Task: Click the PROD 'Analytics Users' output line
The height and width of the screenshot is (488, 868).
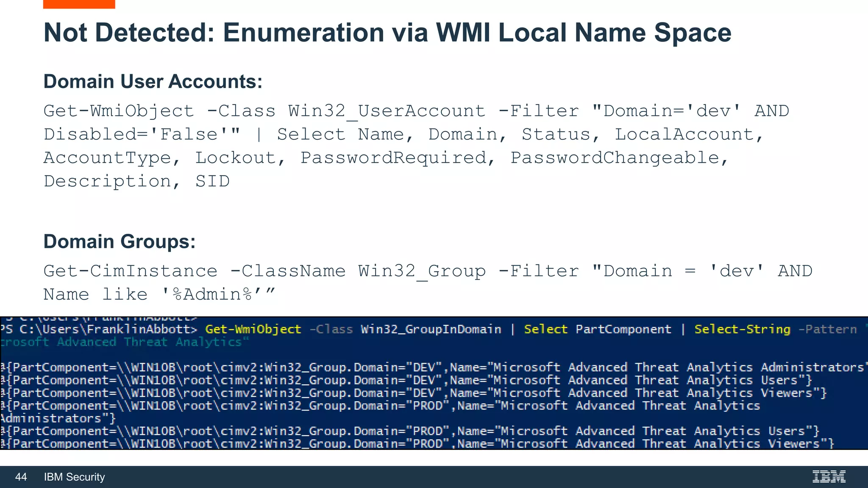Action: tap(410, 431)
